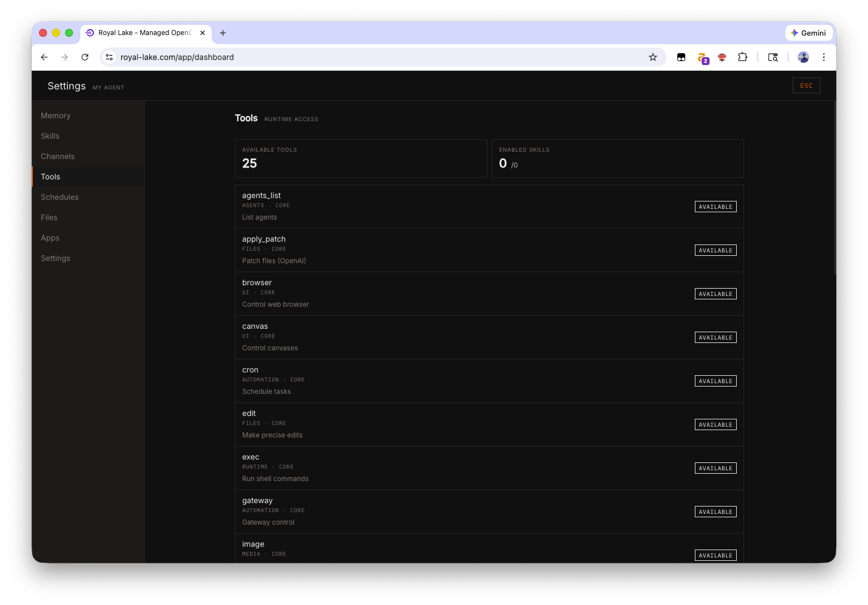Open the black mask extension icon
This screenshot has width=868, height=605.
681,57
